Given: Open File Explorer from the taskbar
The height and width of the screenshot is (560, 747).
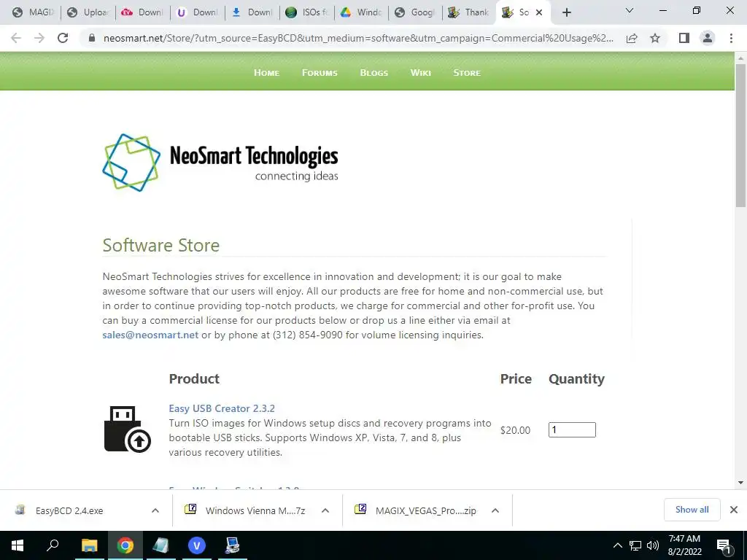Looking at the screenshot, I should pos(89,545).
